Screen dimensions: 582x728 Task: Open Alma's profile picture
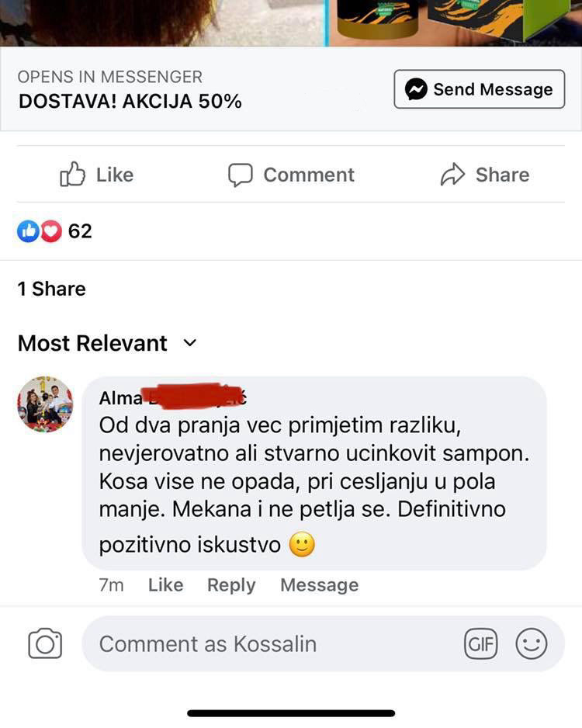[x=45, y=404]
